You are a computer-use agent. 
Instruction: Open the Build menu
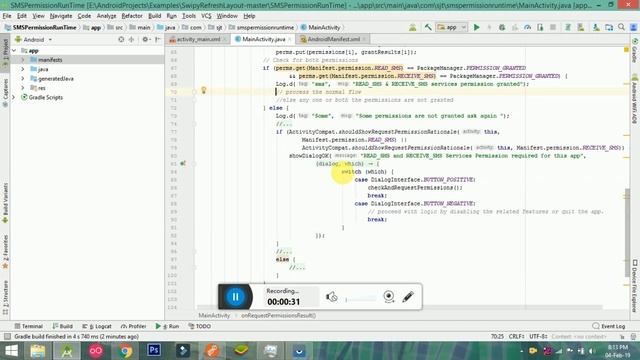click(154, 16)
